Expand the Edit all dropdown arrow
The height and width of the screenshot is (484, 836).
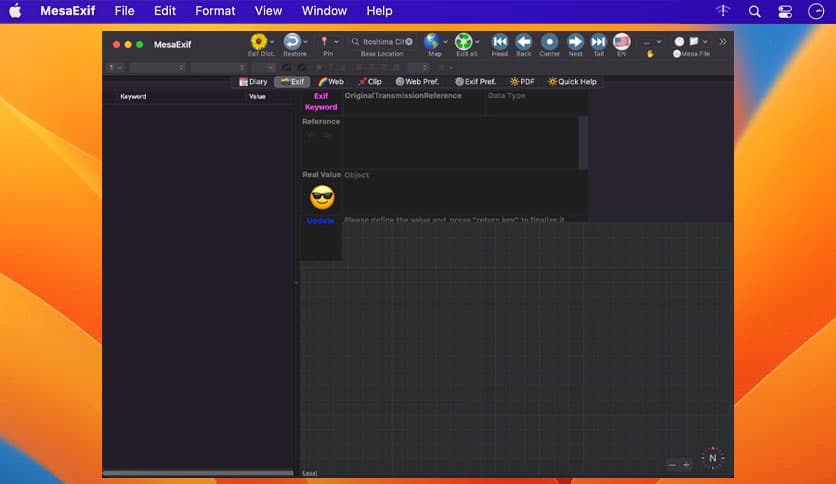(477, 42)
